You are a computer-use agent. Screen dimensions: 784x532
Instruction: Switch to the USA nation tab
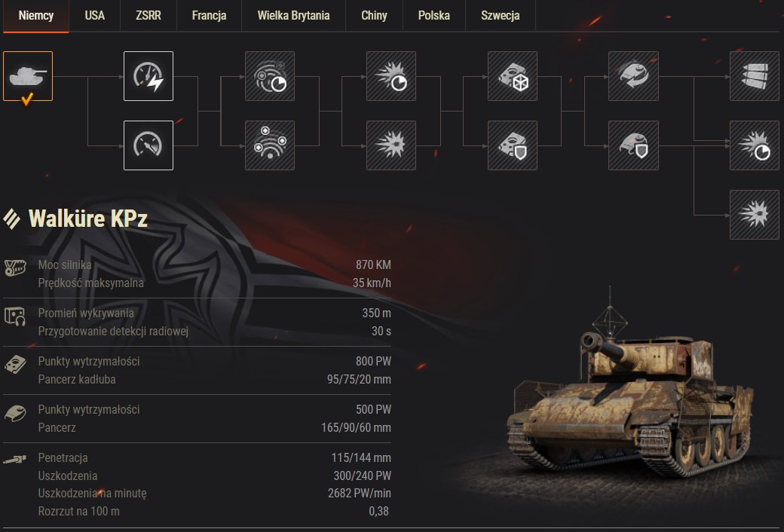(x=94, y=16)
